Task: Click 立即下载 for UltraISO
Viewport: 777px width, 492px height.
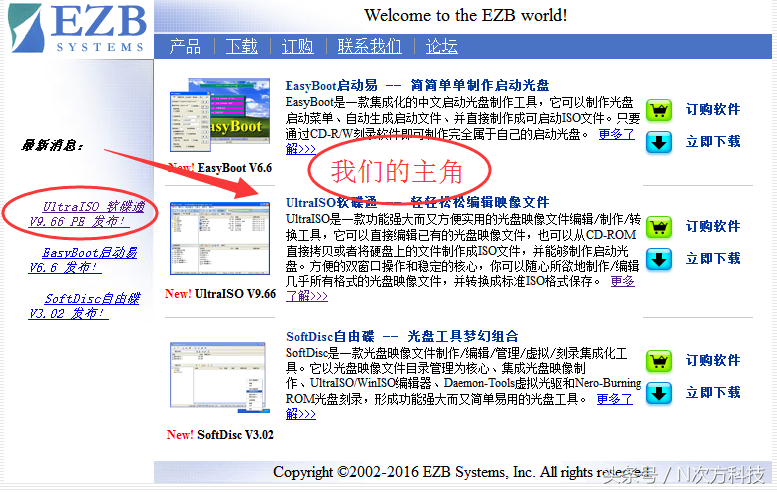Action: pos(713,259)
